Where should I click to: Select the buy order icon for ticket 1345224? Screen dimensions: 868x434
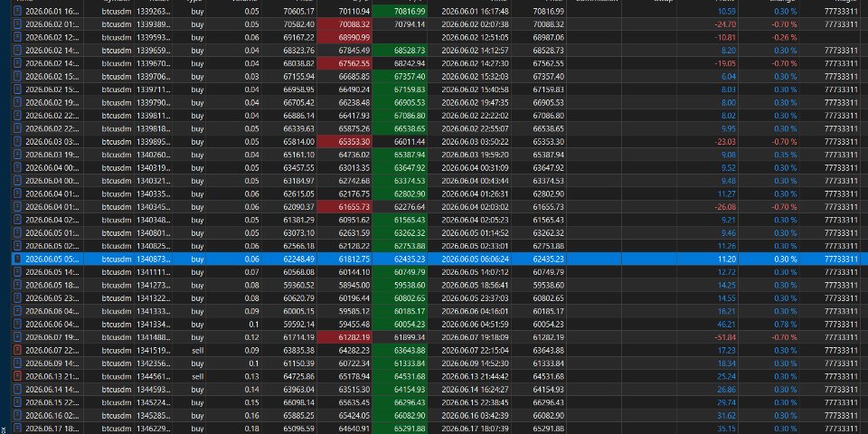tap(17, 401)
